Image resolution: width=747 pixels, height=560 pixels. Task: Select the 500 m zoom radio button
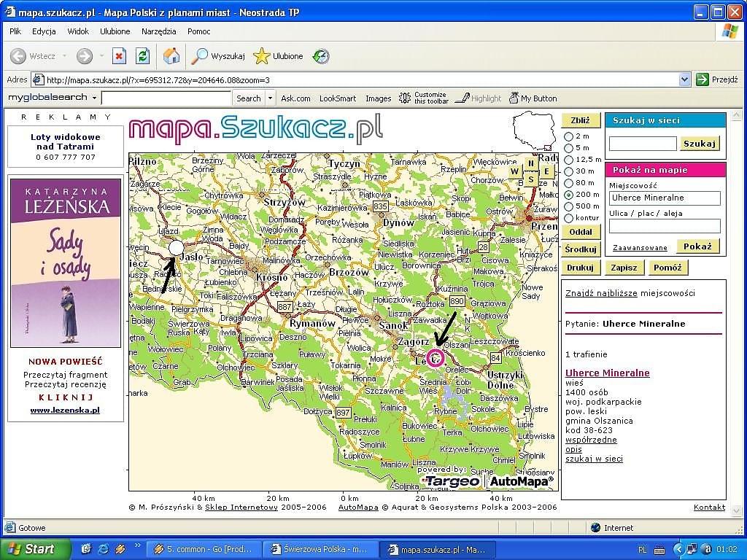tap(568, 206)
